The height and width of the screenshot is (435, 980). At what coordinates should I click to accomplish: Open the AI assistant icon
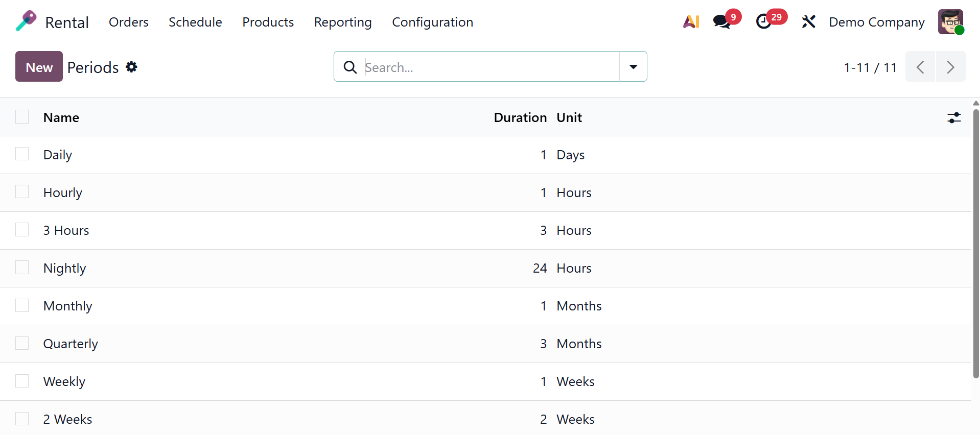[x=691, y=21]
